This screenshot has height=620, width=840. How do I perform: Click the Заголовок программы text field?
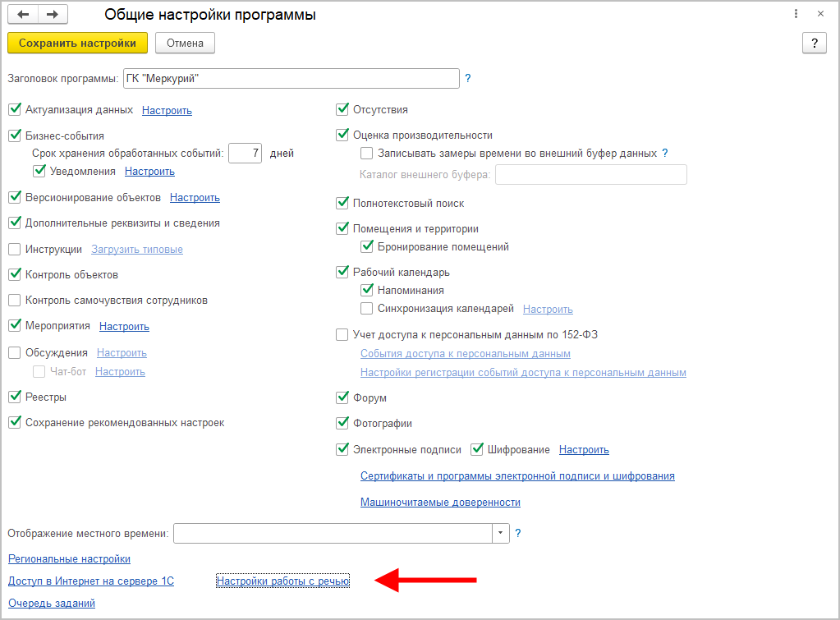291,79
